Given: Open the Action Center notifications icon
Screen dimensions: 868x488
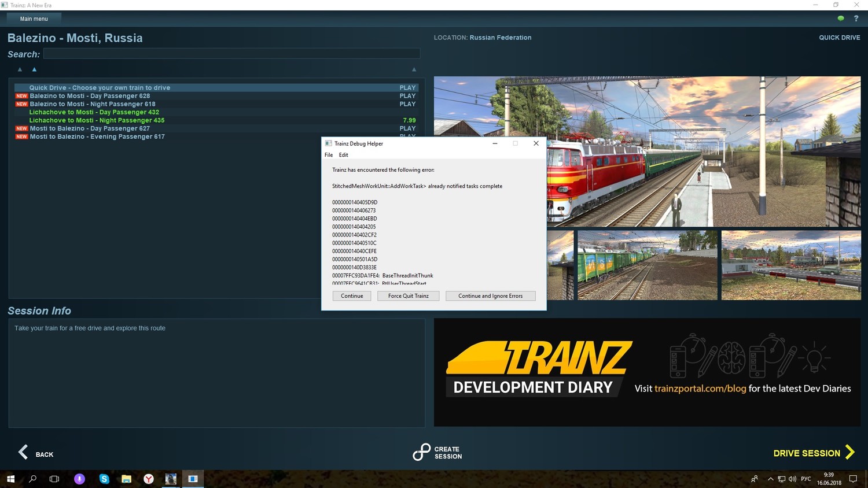Looking at the screenshot, I should [x=853, y=479].
